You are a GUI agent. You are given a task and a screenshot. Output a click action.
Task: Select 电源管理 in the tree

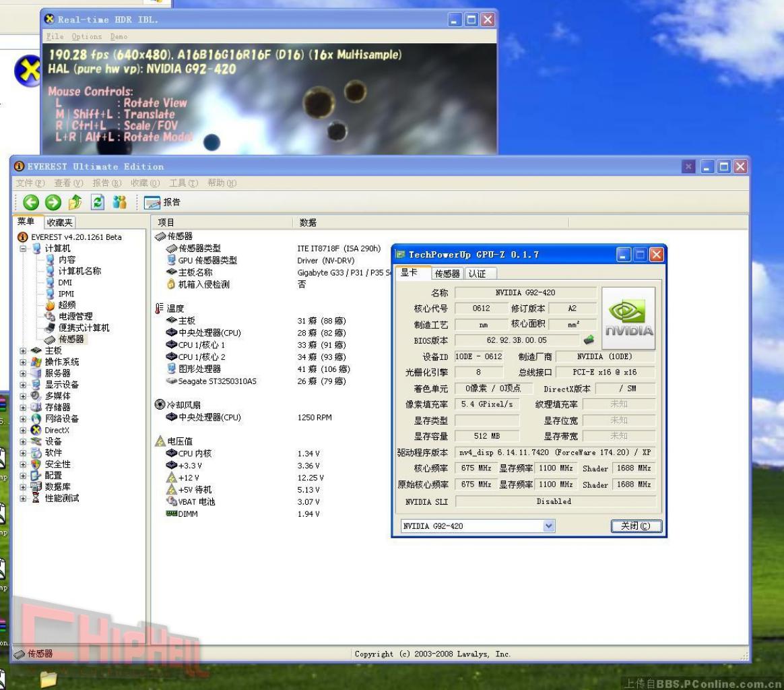75,316
